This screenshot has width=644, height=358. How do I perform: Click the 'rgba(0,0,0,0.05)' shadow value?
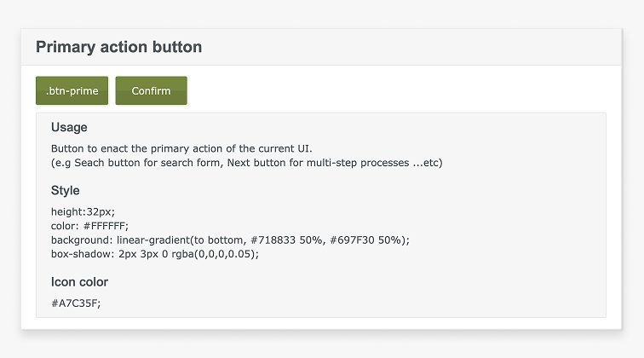tap(216, 254)
